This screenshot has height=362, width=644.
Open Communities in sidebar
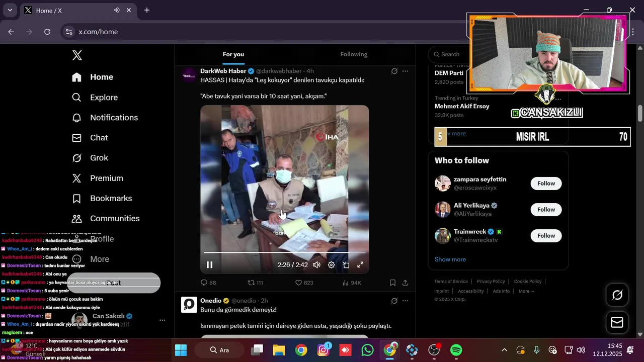point(106,219)
